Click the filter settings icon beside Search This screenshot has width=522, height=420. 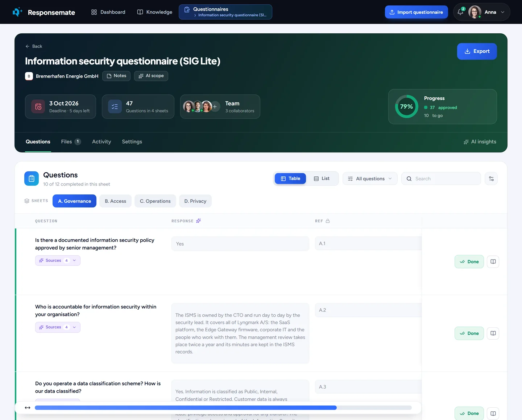point(491,178)
